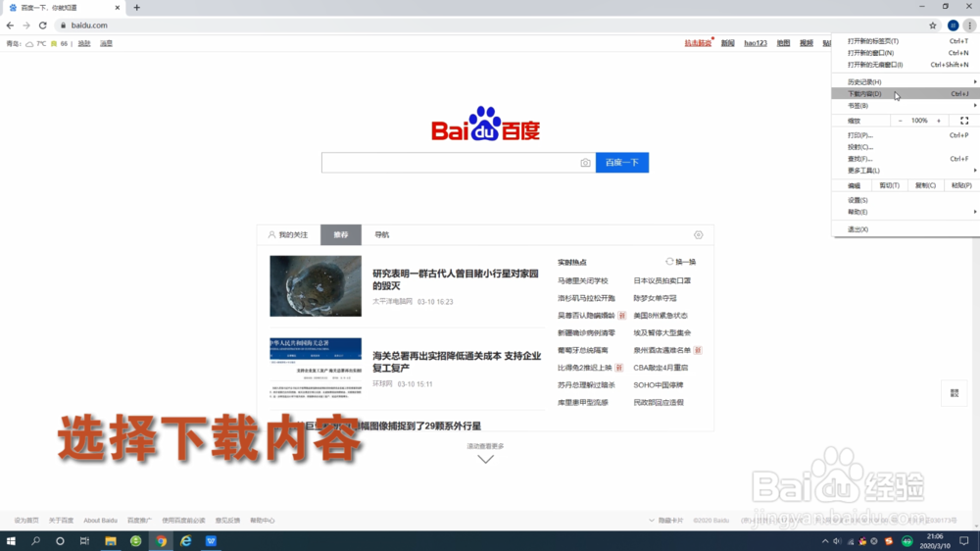Select 查找 from the Chrome menu

(906, 159)
